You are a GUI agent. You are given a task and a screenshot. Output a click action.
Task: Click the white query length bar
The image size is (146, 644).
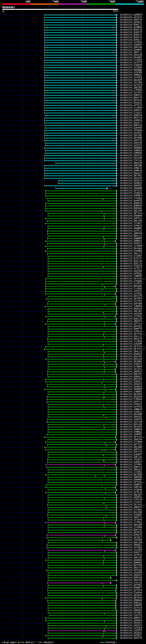pyautogui.click(x=60, y=9)
